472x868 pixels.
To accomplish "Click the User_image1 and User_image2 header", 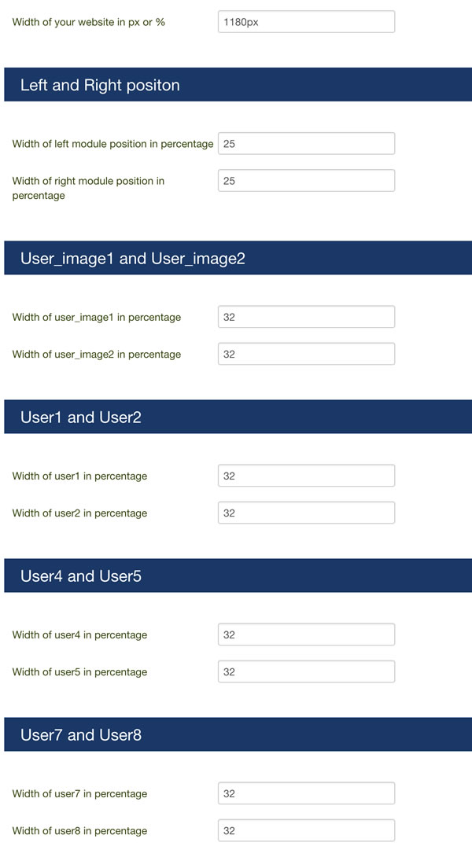I will coord(238,258).
